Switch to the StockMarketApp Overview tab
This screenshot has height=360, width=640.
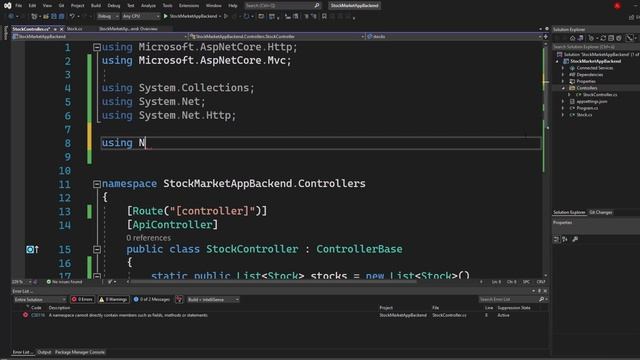(x=128, y=29)
